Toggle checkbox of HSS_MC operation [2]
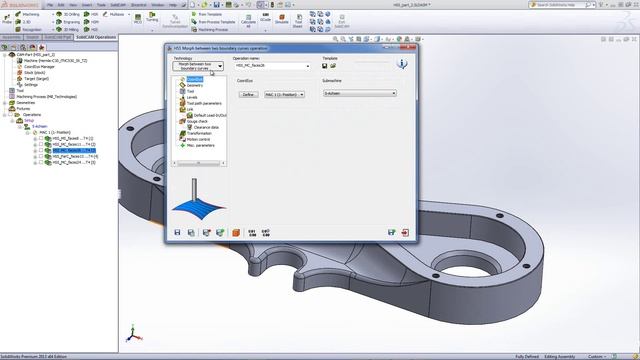The height and width of the screenshot is (360, 640). 41,144
